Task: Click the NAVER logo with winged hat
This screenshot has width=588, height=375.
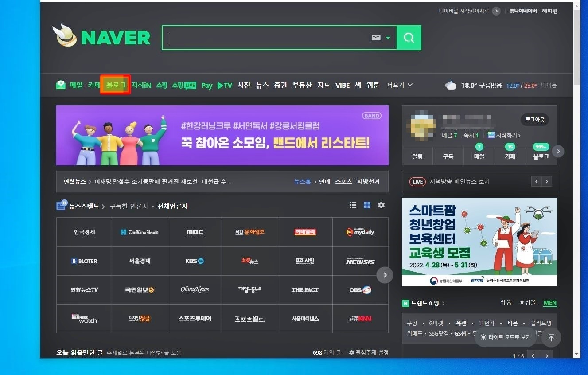Action: [101, 36]
